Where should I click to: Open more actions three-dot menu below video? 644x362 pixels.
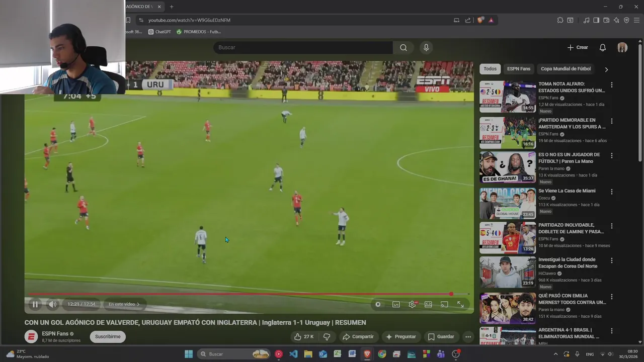click(468, 337)
